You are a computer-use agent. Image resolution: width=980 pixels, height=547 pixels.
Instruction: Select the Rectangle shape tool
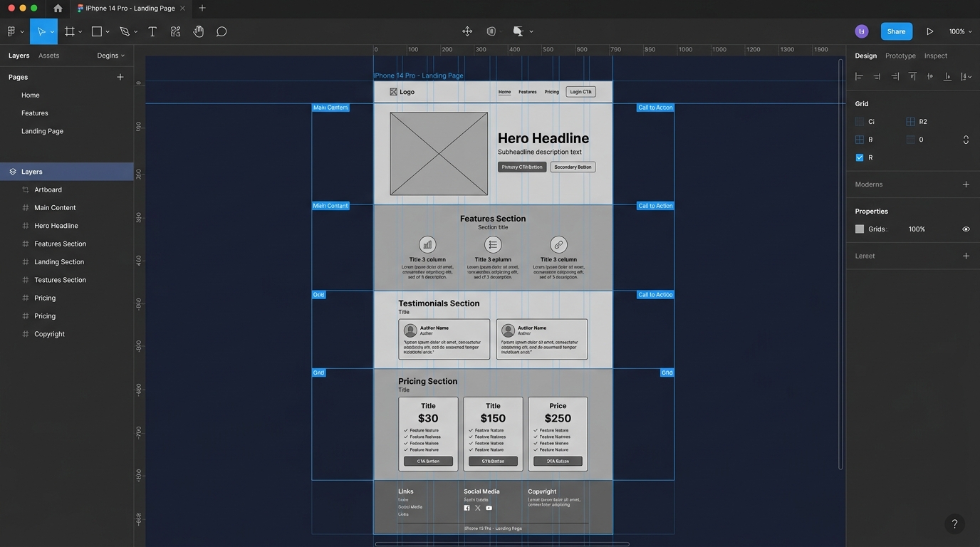point(97,31)
